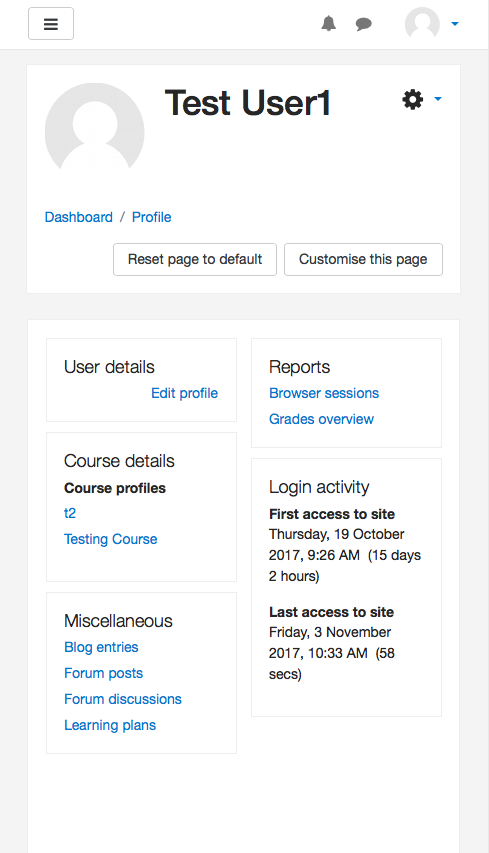The height and width of the screenshot is (853, 489).
Task: Open Grades overview report
Action: coord(321,419)
